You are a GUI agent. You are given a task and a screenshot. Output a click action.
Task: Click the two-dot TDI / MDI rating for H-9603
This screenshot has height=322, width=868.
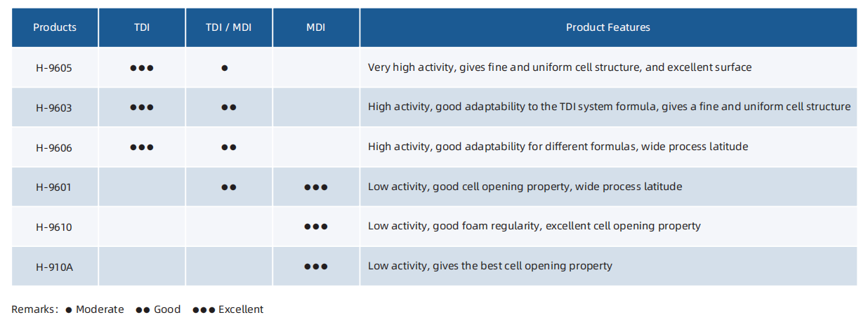[229, 107]
